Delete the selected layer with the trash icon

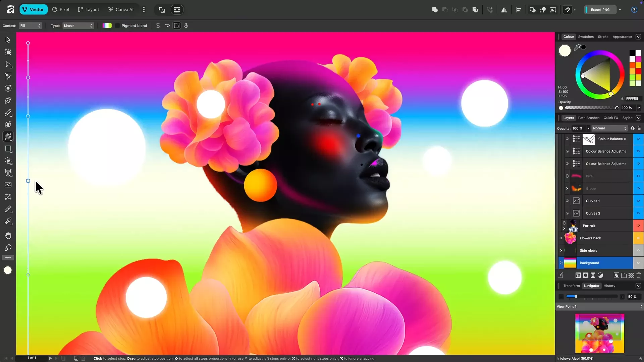click(638, 275)
